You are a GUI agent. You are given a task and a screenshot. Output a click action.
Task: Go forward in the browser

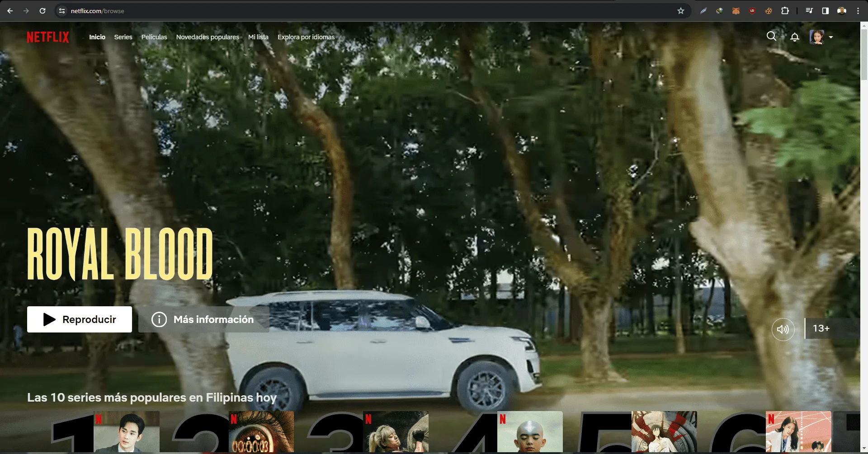point(26,11)
